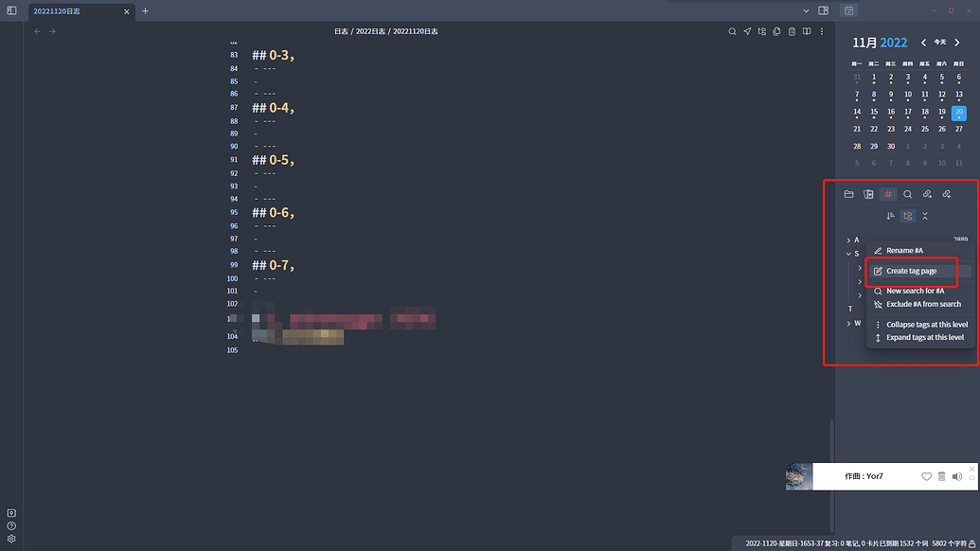This screenshot has width=980, height=551.
Task: Click the 今天 button in the calendar
Action: tap(940, 43)
